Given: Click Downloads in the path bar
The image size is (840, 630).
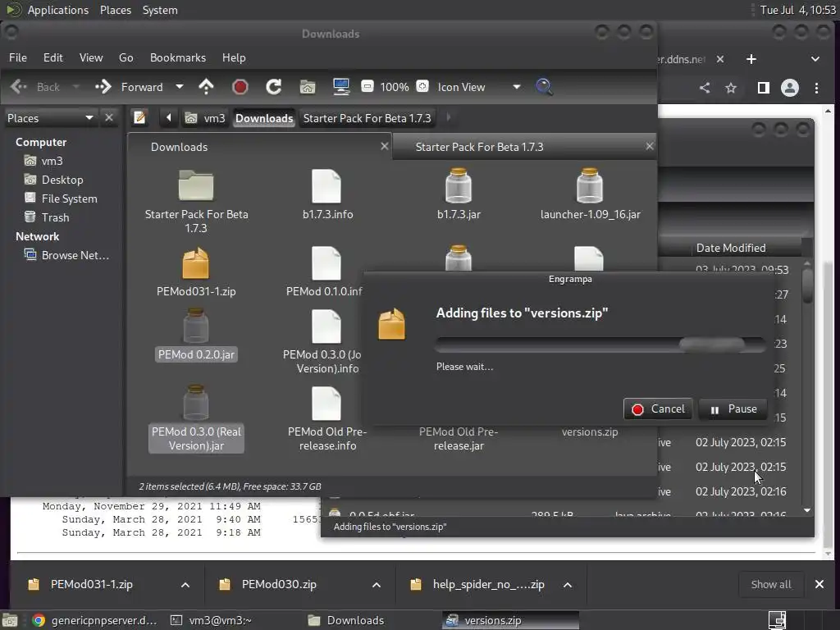Looking at the screenshot, I should point(264,118).
